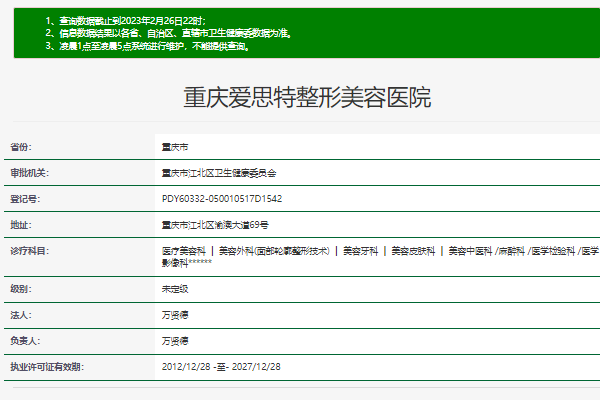This screenshot has height=400, width=600.
Task: Select the 审批机关 label
Action: pyautogui.click(x=30, y=173)
